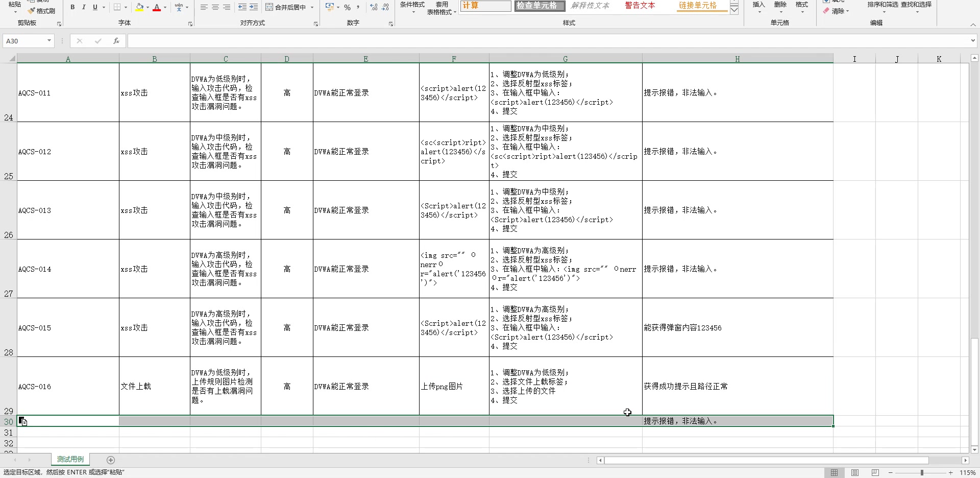The width and height of the screenshot is (980, 478).
Task: Align text right
Action: (227, 7)
